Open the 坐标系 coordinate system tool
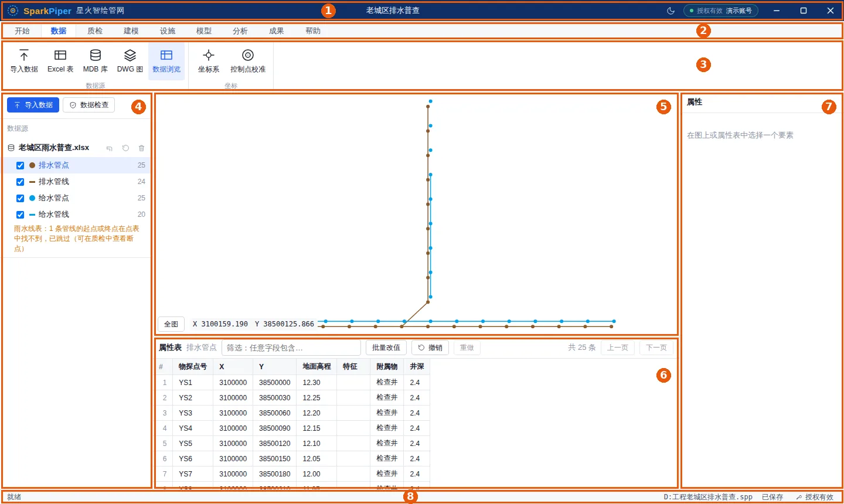This screenshot has width=844, height=504. pyautogui.click(x=209, y=61)
